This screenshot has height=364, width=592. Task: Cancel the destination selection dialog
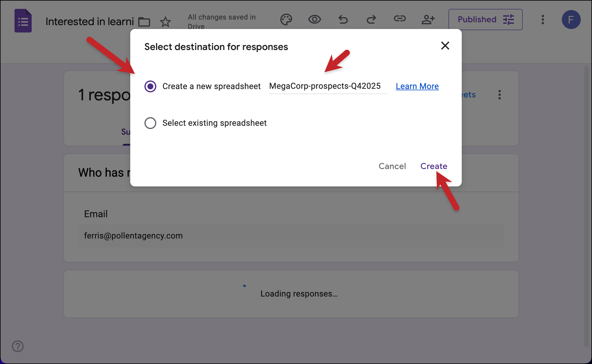[392, 166]
